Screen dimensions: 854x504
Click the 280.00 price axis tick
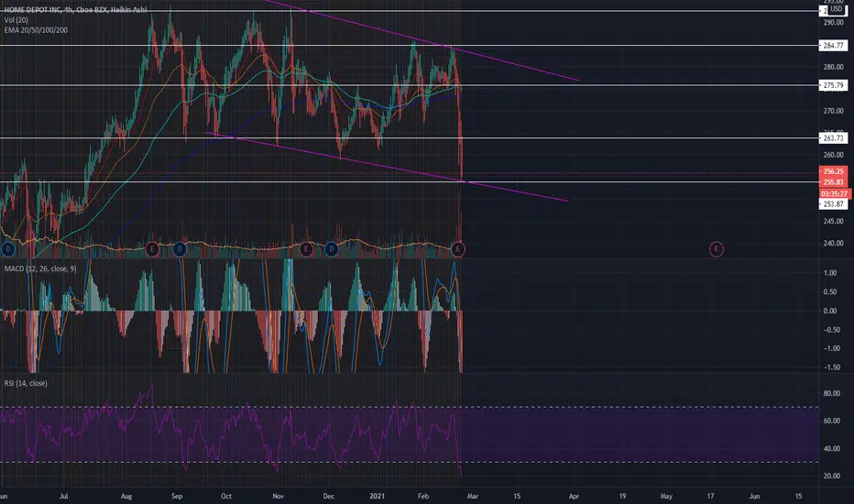point(833,67)
